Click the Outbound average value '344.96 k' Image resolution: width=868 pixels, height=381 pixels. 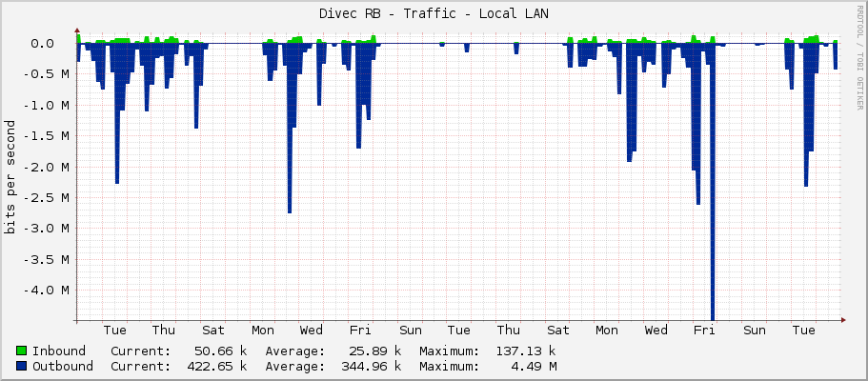click(x=371, y=366)
